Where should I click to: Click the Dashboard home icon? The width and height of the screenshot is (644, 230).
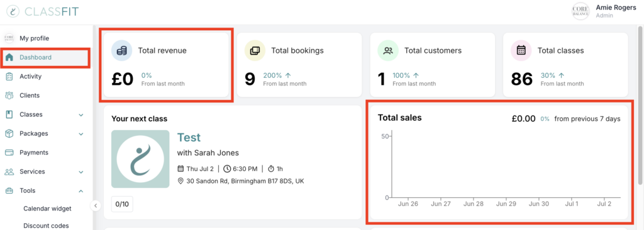click(x=9, y=58)
